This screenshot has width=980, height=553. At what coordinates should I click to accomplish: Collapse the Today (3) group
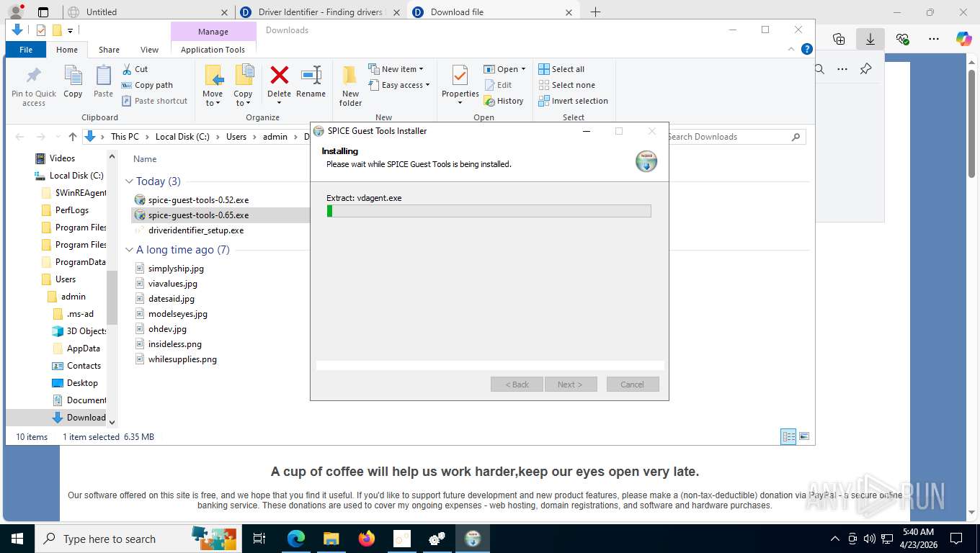tap(130, 181)
